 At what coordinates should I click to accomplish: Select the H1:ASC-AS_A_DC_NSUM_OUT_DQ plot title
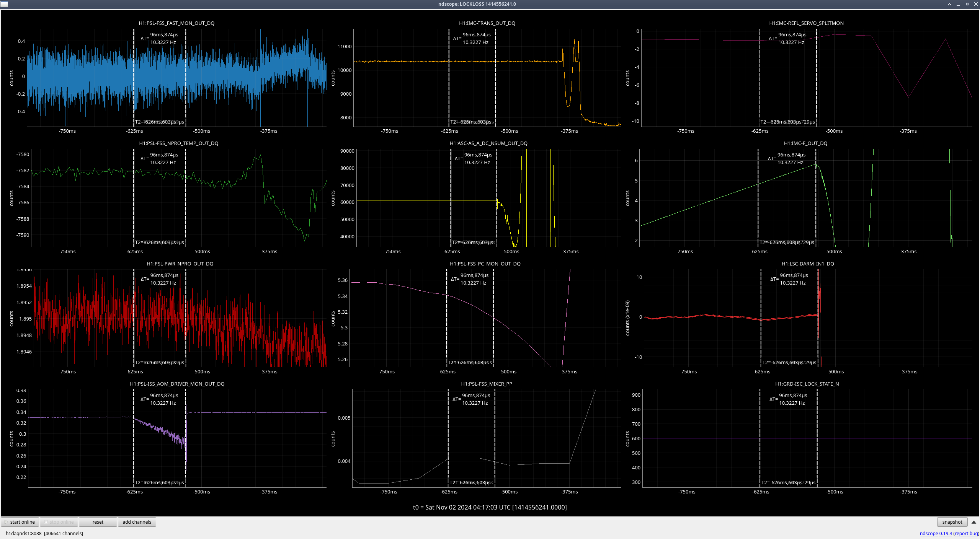click(488, 143)
